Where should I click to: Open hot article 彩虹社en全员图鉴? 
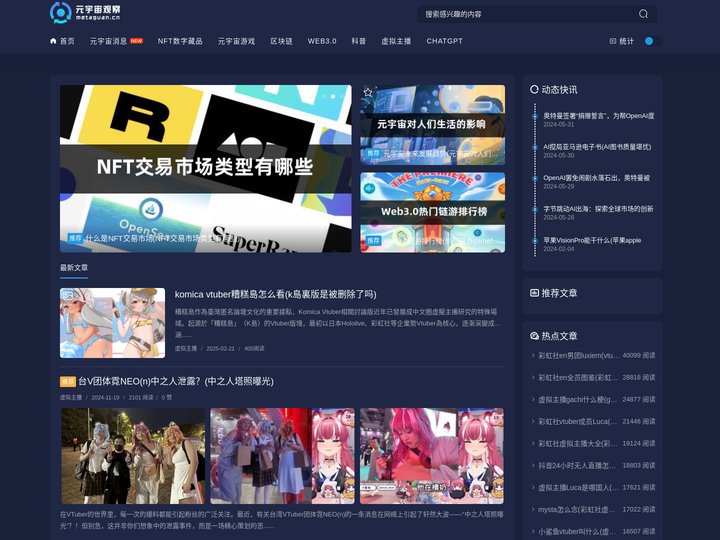point(579,377)
